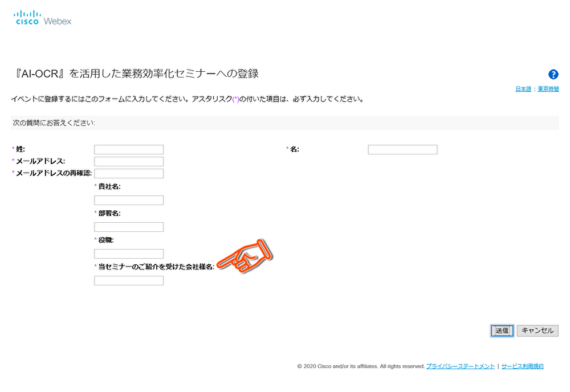Click the 2020 Cisco copyright text
This screenshot has width=570, height=392.
click(361, 366)
